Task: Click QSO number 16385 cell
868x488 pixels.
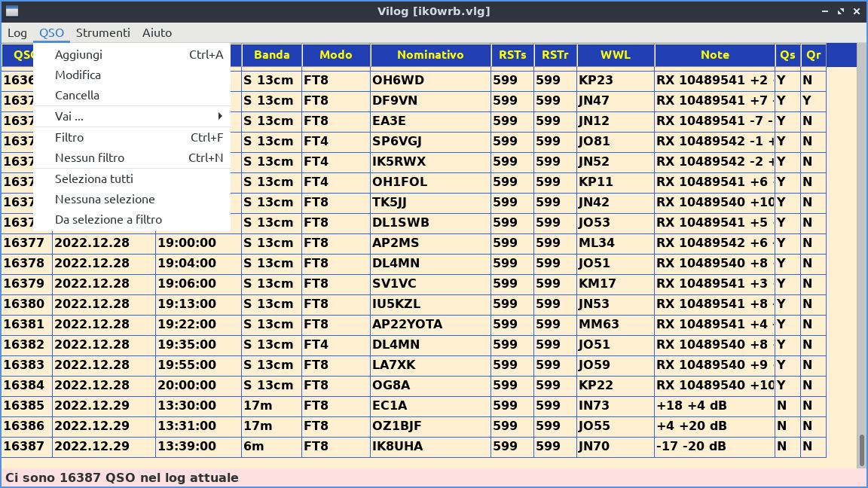Action: click(26, 406)
